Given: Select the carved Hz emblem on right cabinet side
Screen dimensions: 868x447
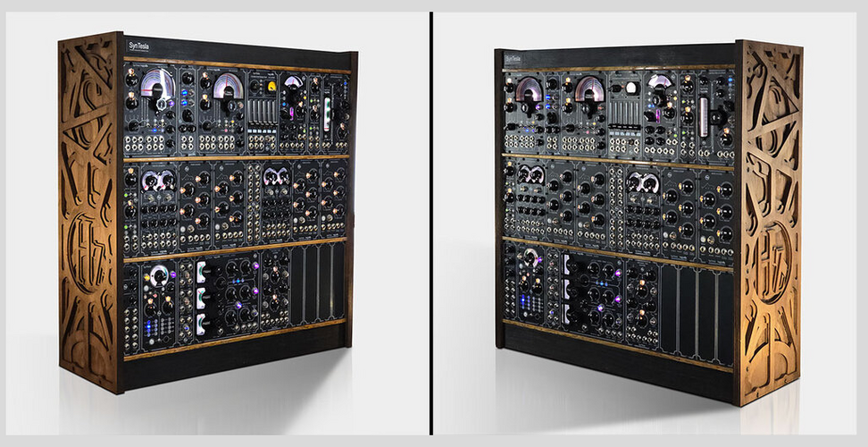Looking at the screenshot, I should pos(774,262).
